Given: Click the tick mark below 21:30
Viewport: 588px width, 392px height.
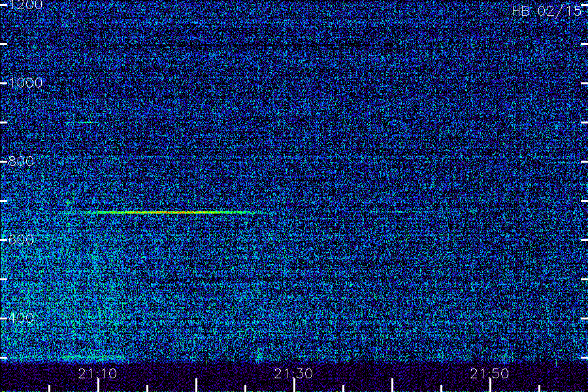Looking at the screenshot, I should pyautogui.click(x=295, y=385).
